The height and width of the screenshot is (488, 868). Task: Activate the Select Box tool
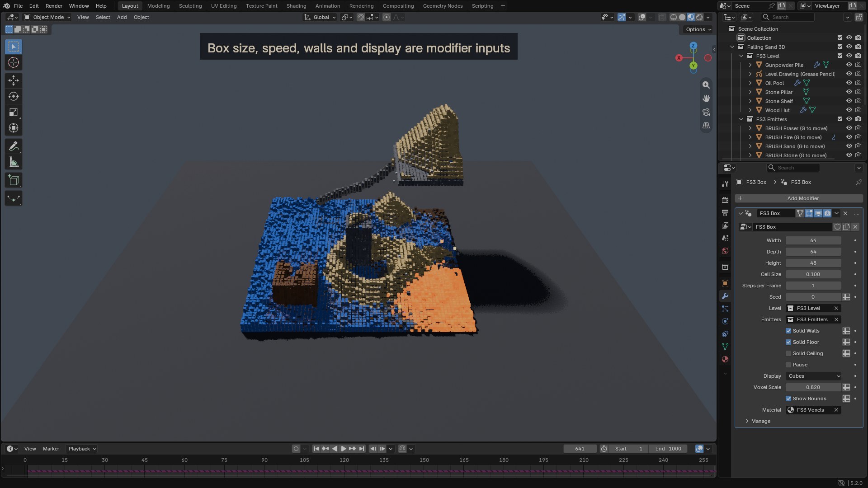[x=14, y=47]
